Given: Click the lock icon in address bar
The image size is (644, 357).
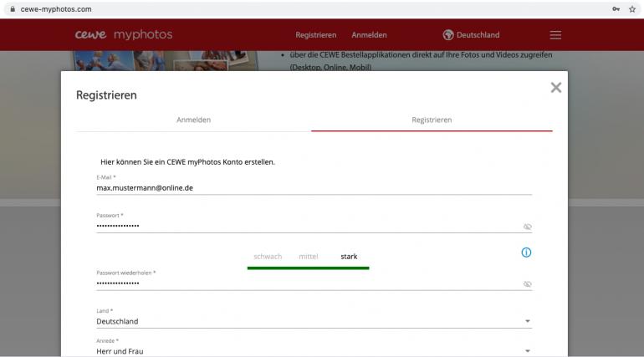Looking at the screenshot, I should [13, 9].
